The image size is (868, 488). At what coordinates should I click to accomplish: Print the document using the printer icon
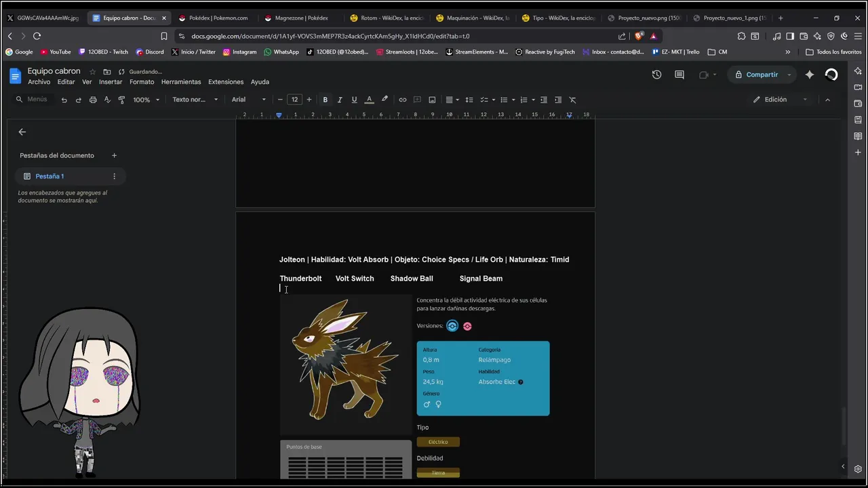[93, 100]
